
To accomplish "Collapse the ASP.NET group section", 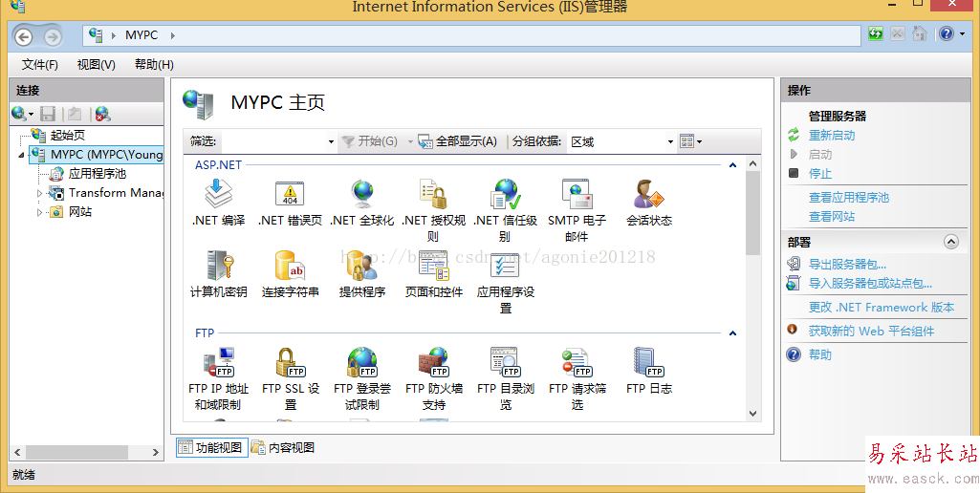I will (732, 165).
